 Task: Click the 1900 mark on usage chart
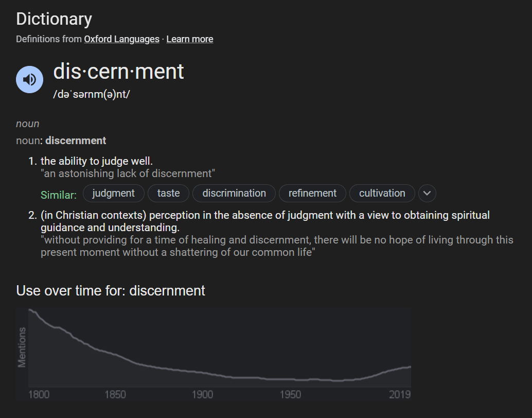[203, 395]
